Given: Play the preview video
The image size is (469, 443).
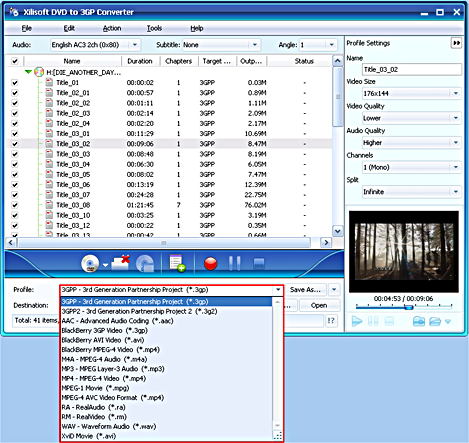Looking at the screenshot, I should [357, 321].
